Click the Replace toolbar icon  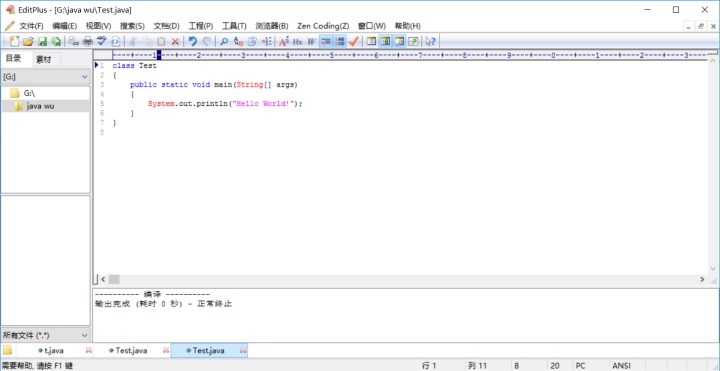[238, 41]
